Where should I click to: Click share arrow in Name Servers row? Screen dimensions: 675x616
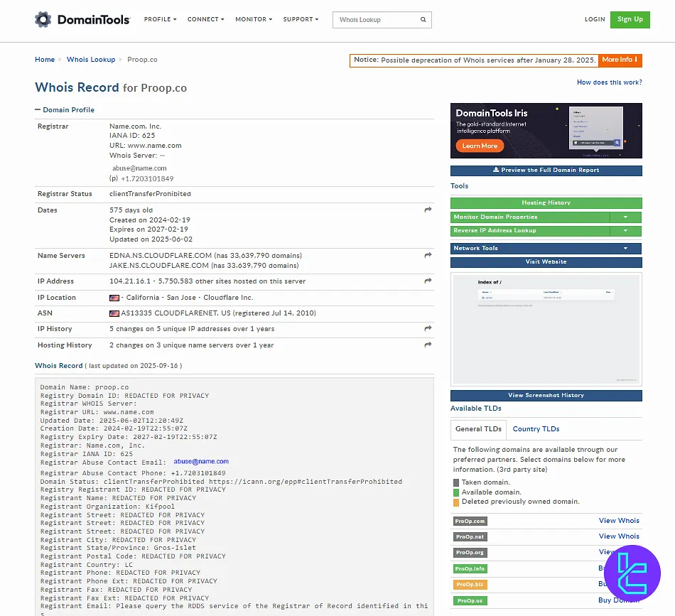pos(428,256)
